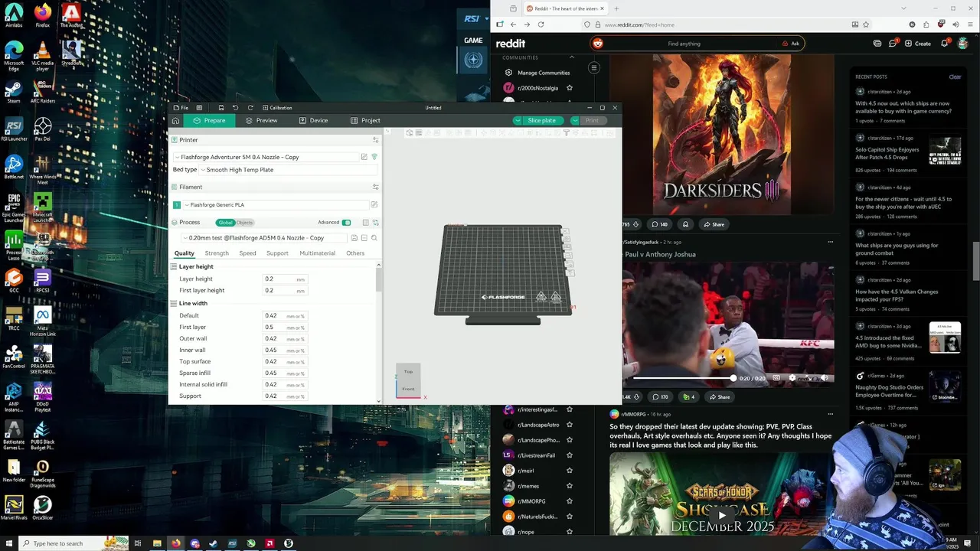The width and height of the screenshot is (980, 551).
Task: Click the add-object cube icon in viewport toolbar
Action: [410, 133]
